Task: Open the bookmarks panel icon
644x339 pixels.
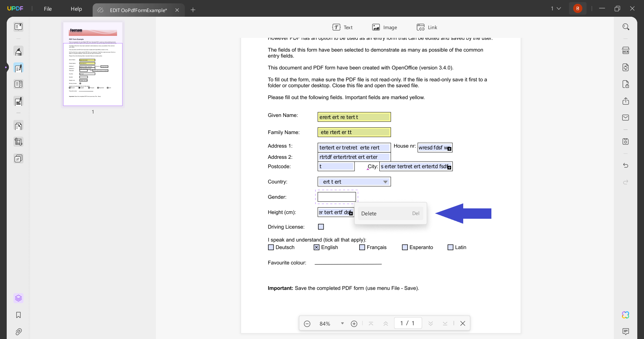Action: pos(18,315)
